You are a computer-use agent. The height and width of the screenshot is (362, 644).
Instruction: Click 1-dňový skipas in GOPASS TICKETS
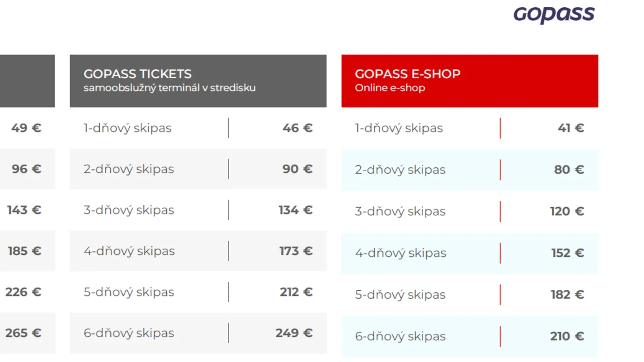pyautogui.click(x=127, y=128)
